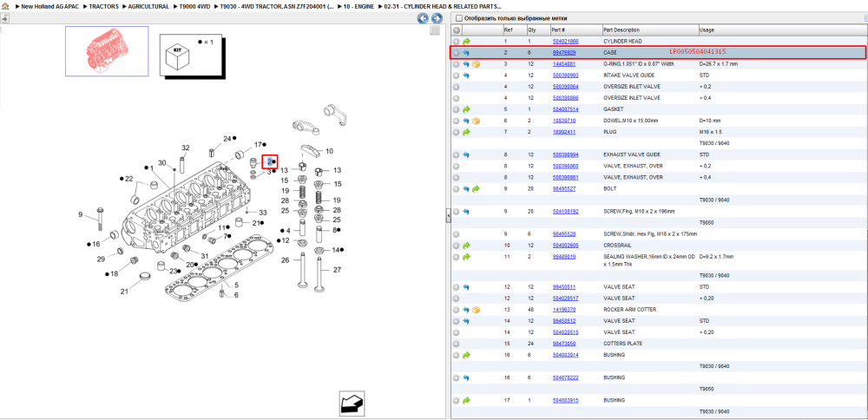Collapse panel using the splitter arrow handle
This screenshot has width=868, height=420.
coord(447,216)
